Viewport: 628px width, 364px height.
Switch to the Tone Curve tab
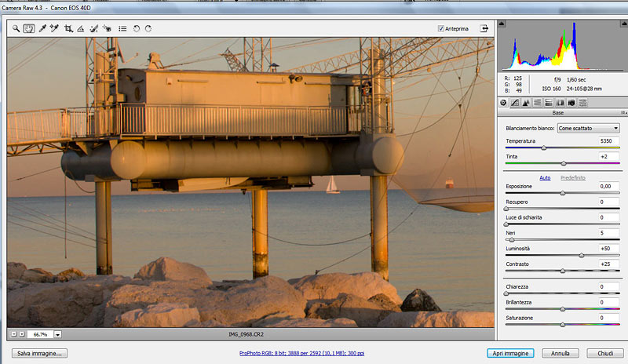[x=515, y=103]
